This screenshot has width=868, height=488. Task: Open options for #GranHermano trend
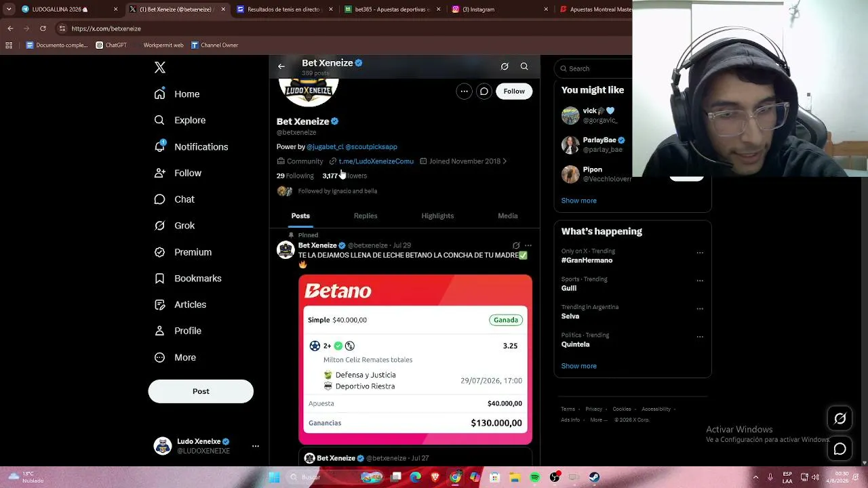(x=700, y=253)
